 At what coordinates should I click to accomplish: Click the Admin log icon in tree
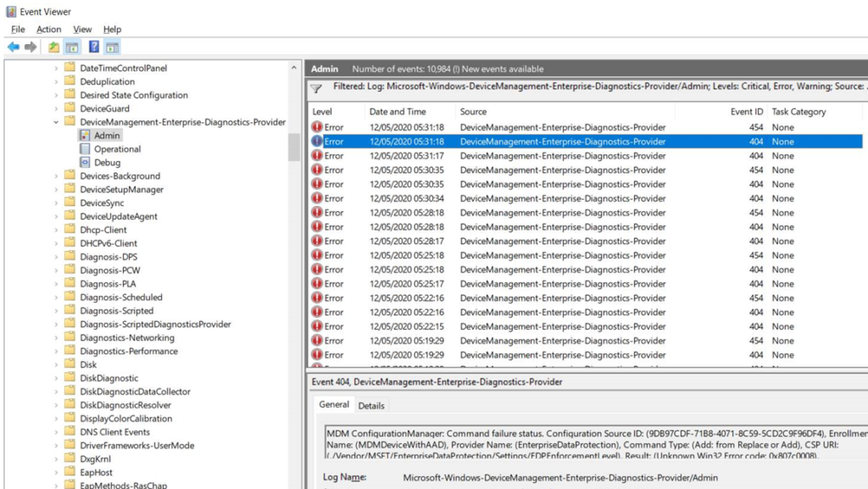(x=85, y=135)
